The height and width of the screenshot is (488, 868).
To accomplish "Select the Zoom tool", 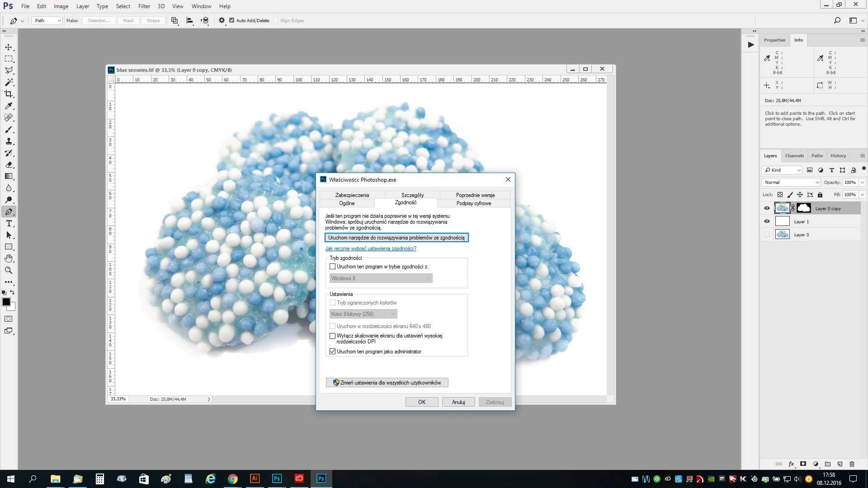I will click(9, 270).
